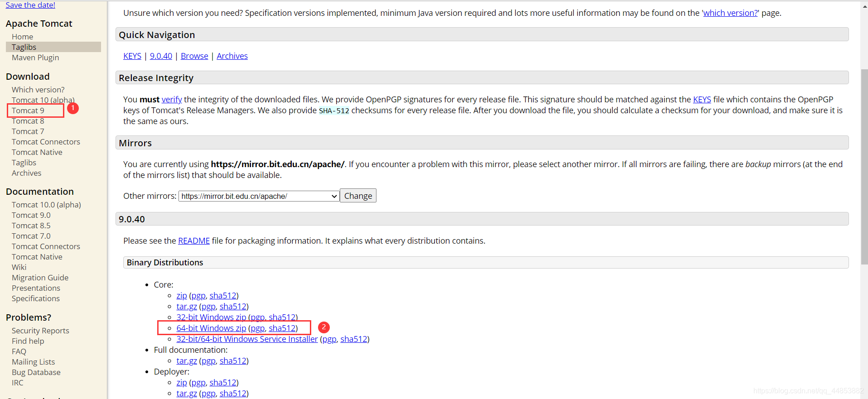Viewport: 868px width, 399px height.
Task: Open Tomcat 9.0 documentation
Action: pyautogui.click(x=31, y=215)
